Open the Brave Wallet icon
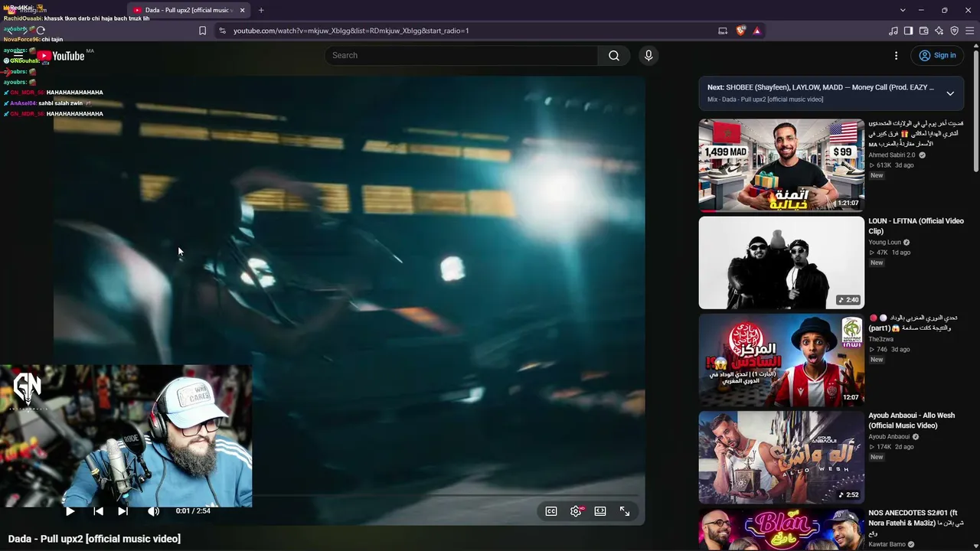The height and width of the screenshot is (551, 980). click(924, 31)
